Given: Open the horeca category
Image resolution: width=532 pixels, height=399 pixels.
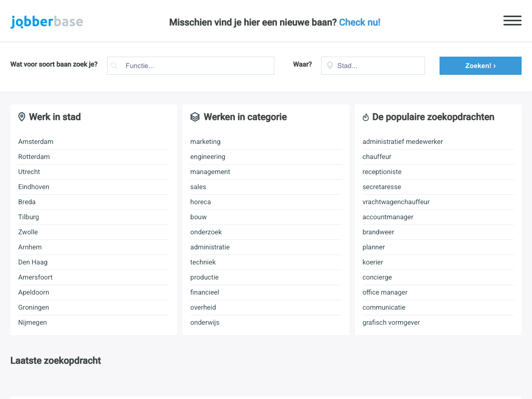Looking at the screenshot, I should click(x=201, y=202).
